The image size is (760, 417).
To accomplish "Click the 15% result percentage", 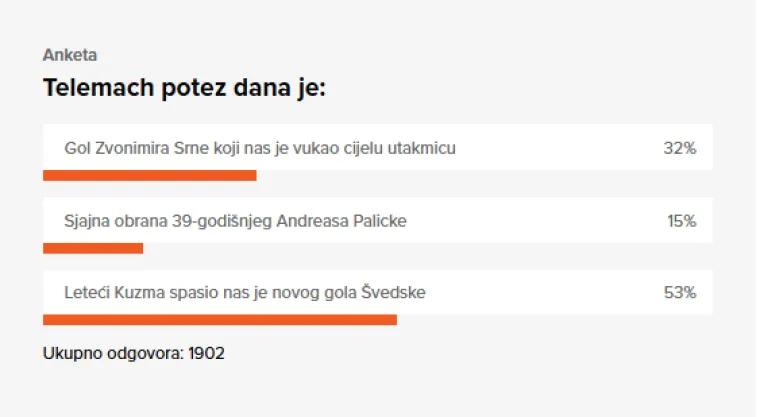I will pyautogui.click(x=681, y=221).
